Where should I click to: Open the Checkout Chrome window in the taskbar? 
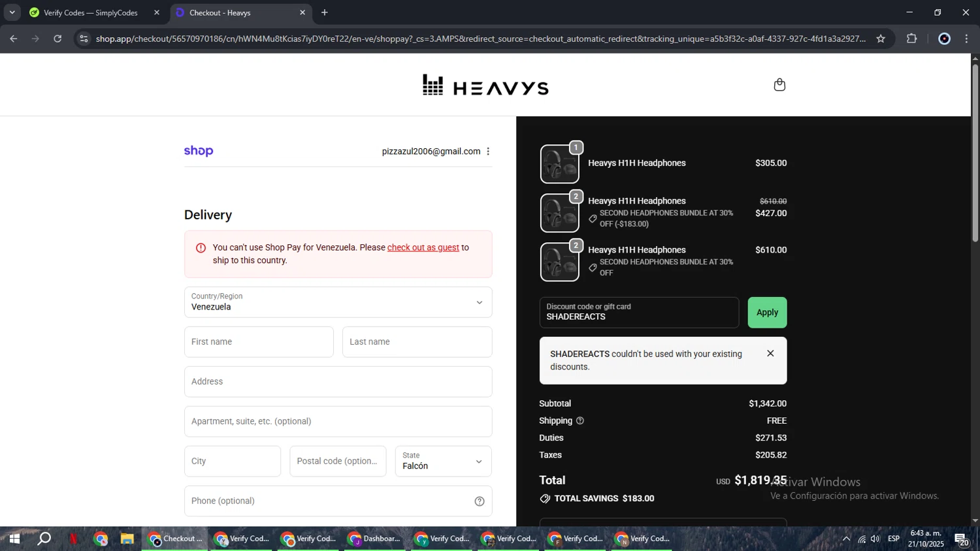click(175, 539)
